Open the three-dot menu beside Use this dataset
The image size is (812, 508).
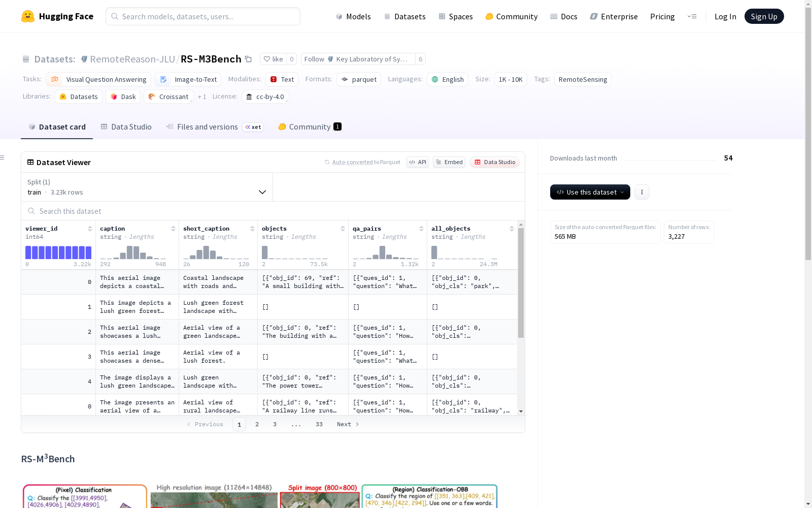(641, 192)
